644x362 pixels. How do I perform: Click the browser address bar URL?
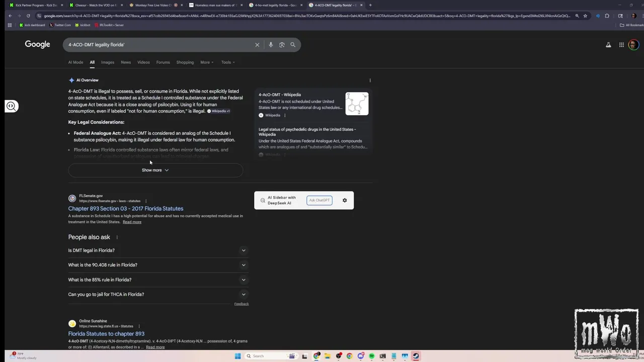[x=307, y=16]
